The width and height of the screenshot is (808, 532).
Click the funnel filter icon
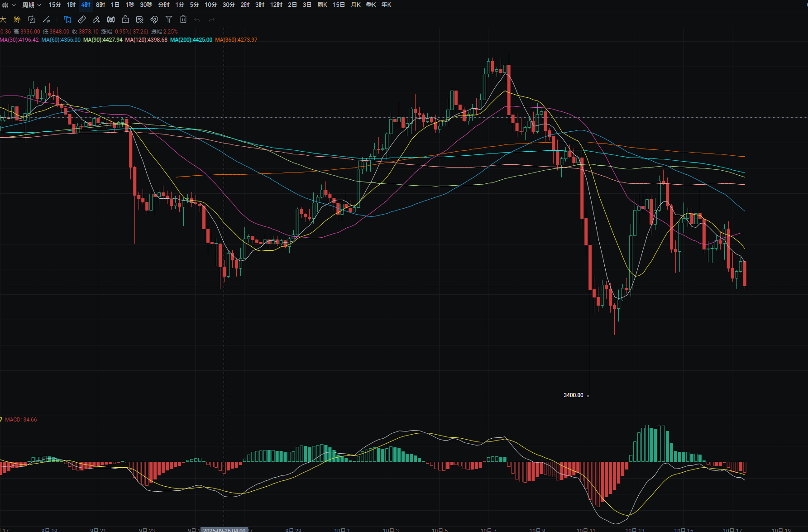tap(169, 19)
